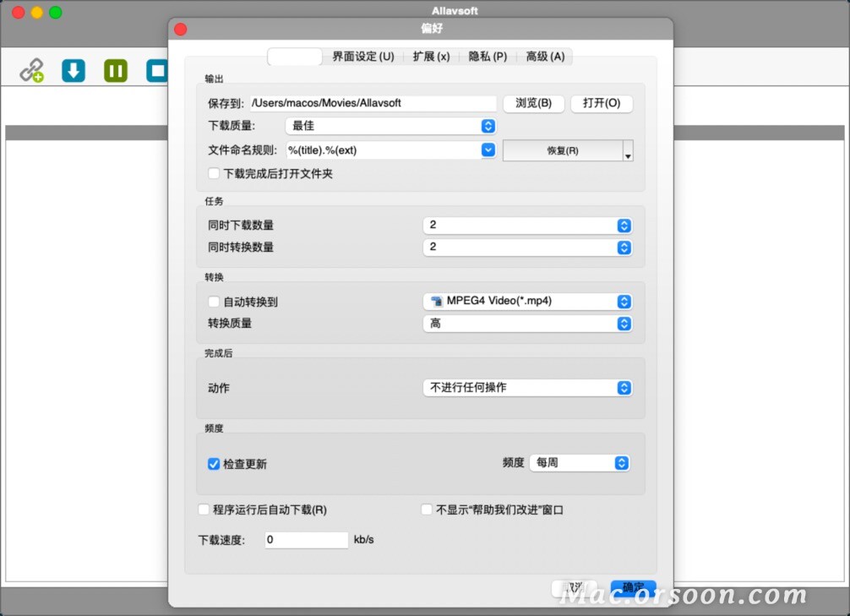Change the simultaneous downloads count
The image size is (850, 616).
[623, 226]
